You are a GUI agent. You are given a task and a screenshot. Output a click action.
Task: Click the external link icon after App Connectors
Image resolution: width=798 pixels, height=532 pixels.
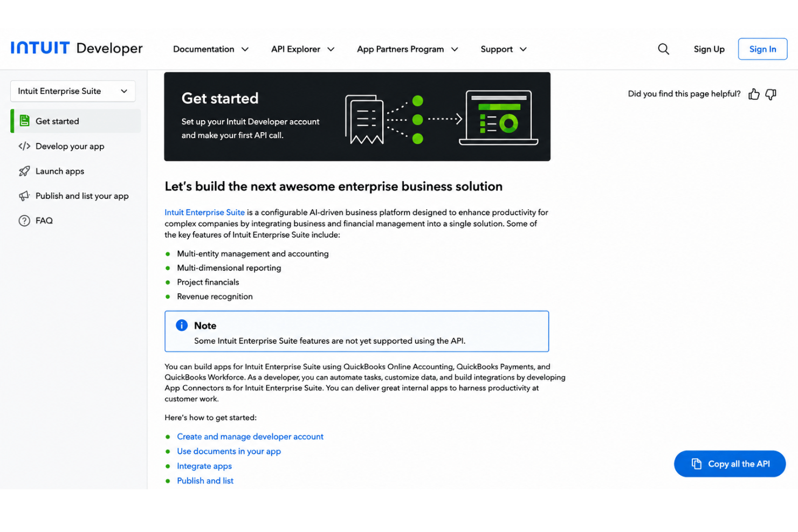tap(229, 389)
